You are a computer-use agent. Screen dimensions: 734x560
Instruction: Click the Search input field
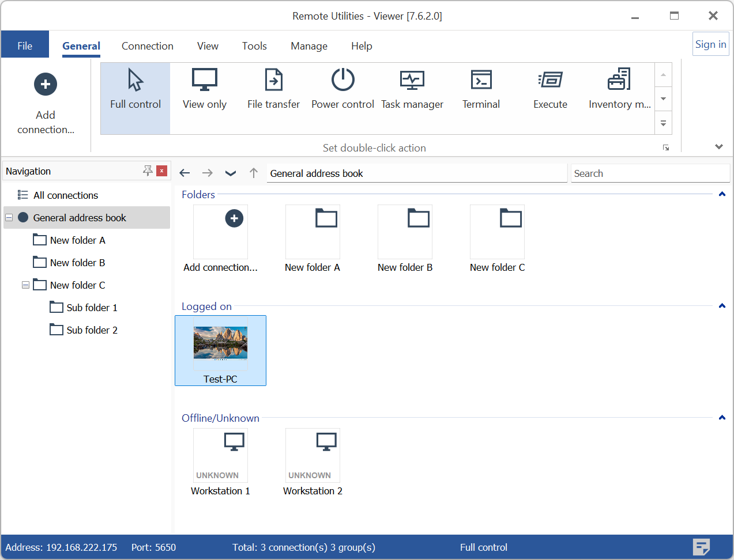(650, 173)
